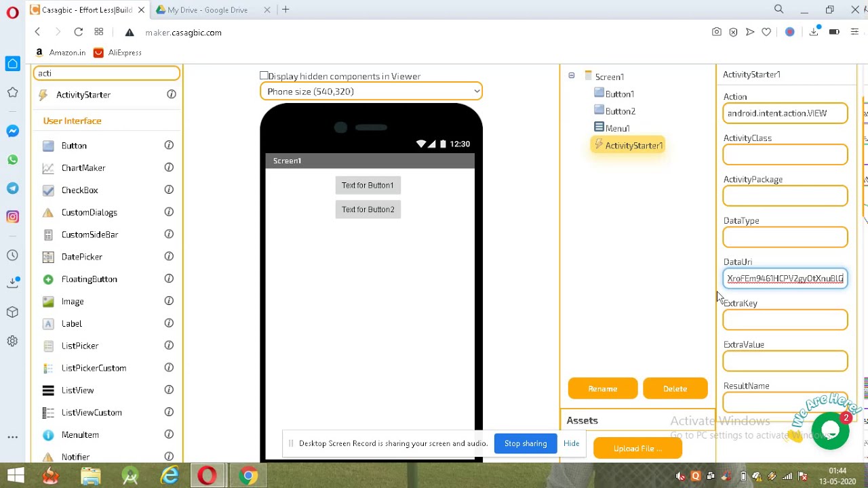Select the Image component icon
This screenshot has width=868, height=488.
(x=48, y=302)
